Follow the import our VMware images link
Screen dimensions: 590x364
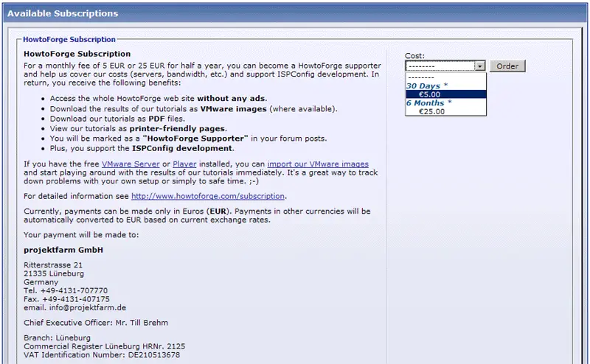[318, 164]
